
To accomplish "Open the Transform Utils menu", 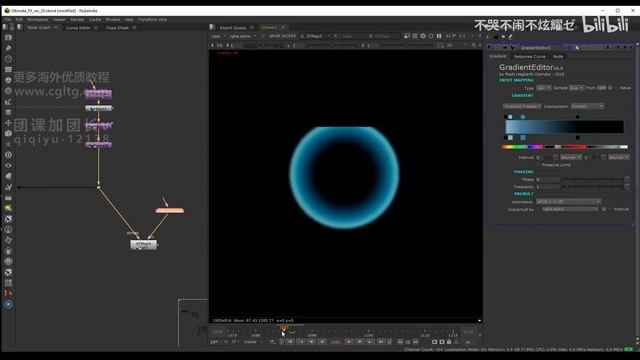I will coord(152,19).
